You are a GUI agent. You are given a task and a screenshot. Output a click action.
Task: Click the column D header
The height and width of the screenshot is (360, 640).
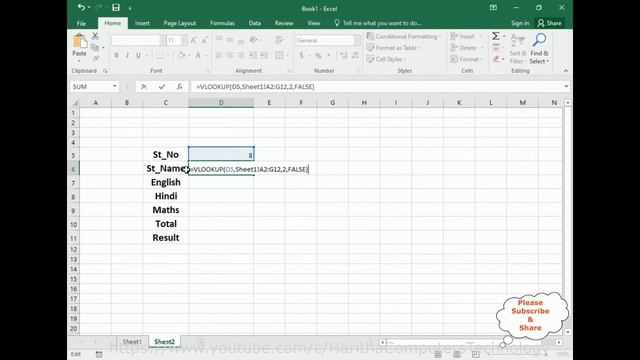221,103
